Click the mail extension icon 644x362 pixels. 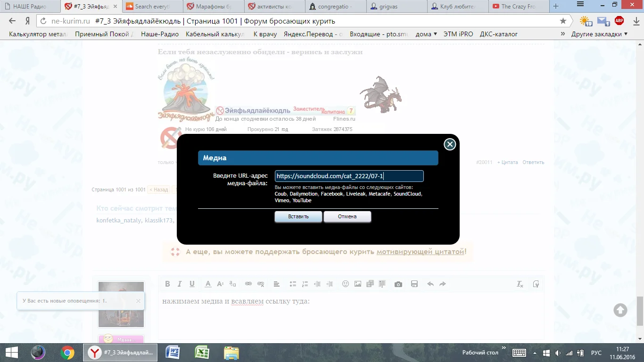[603, 21]
